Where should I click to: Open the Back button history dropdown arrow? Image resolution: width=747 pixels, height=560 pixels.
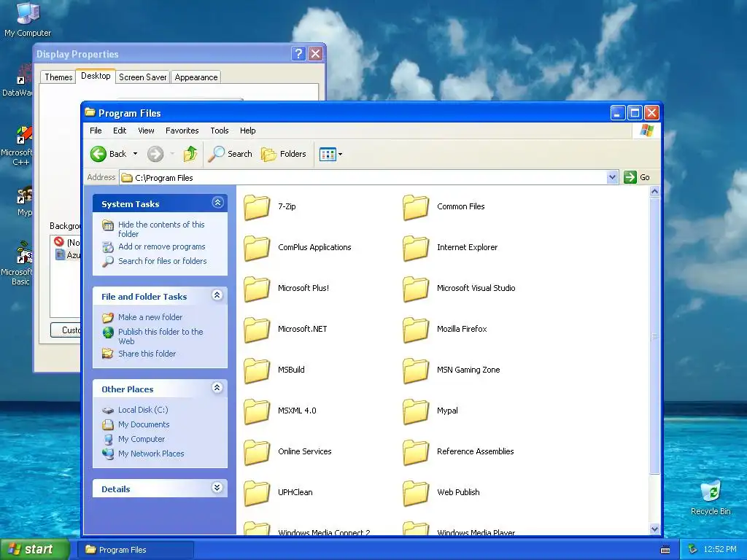[135, 154]
